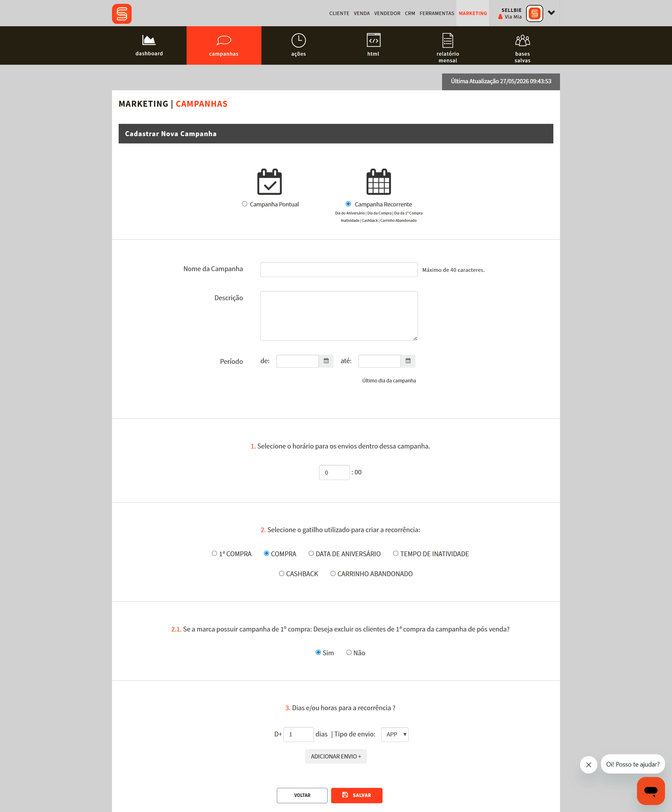The width and height of the screenshot is (672, 812).
Task: Expand the account chevron dropdown
Action: [551, 13]
